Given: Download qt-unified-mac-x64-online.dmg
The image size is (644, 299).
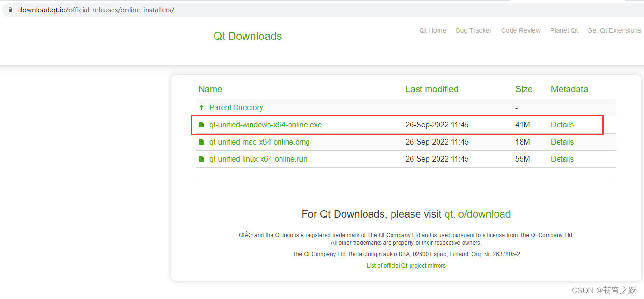Looking at the screenshot, I should (259, 142).
